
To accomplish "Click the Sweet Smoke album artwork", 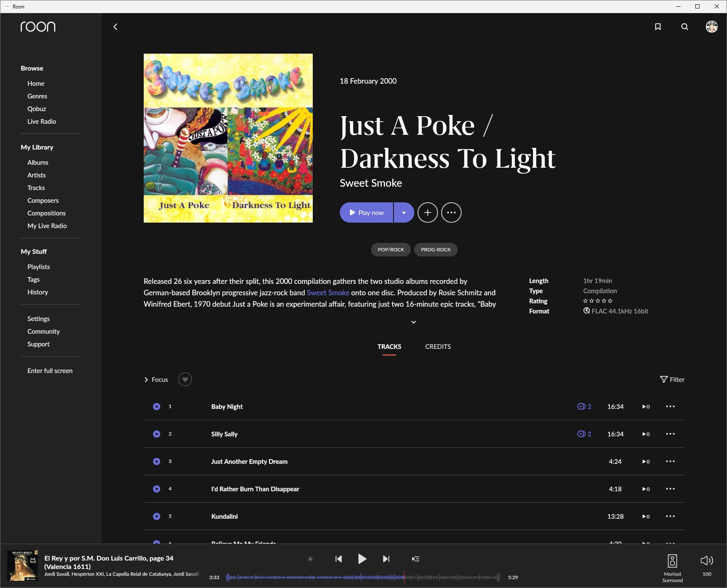I will 228,138.
